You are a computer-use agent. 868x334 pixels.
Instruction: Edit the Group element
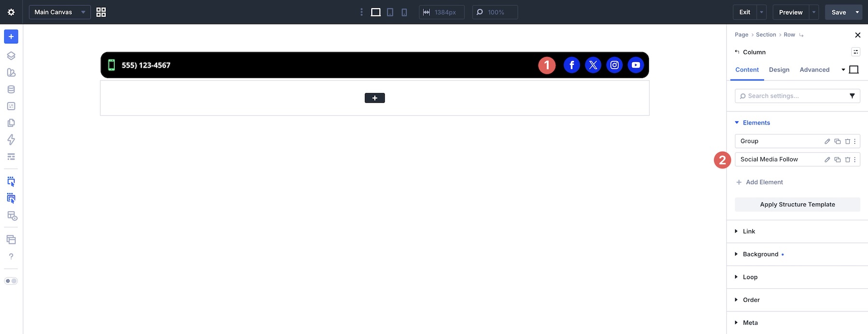tap(827, 141)
